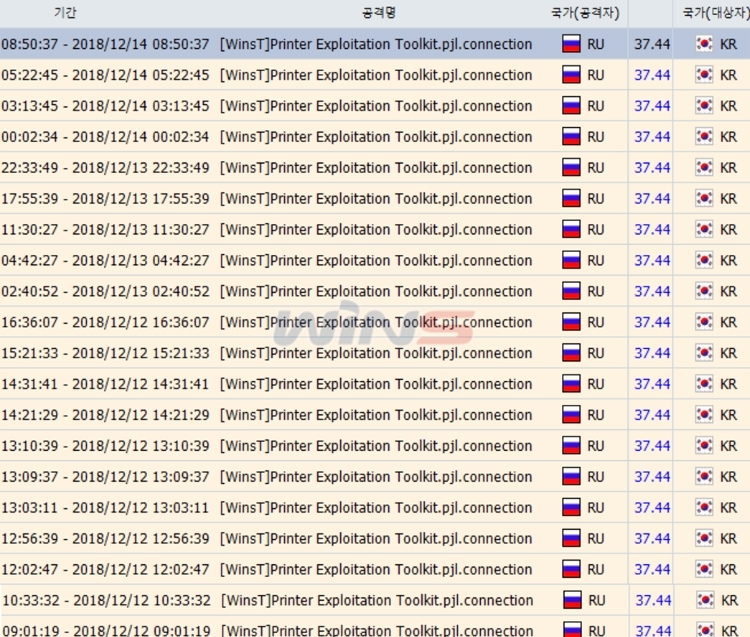Select the attack name in the 12:56:39 row
The image size is (750, 637).
tap(376, 538)
